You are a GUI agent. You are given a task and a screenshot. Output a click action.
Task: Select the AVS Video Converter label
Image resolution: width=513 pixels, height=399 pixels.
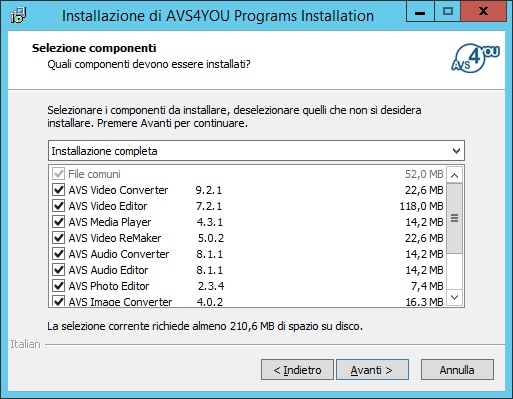point(118,190)
